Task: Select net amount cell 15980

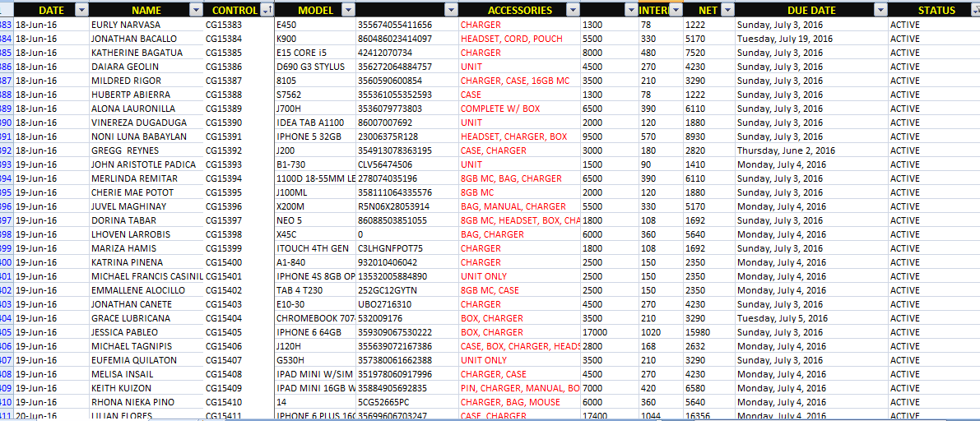Action: 708,332
